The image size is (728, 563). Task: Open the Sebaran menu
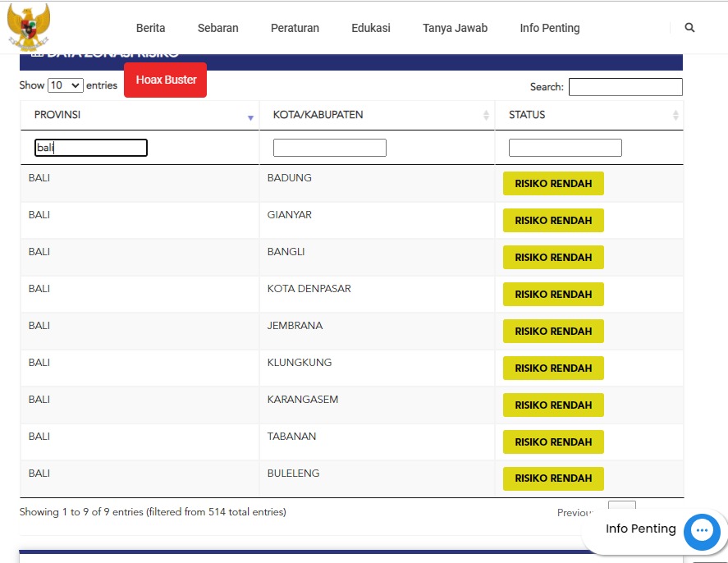point(217,28)
